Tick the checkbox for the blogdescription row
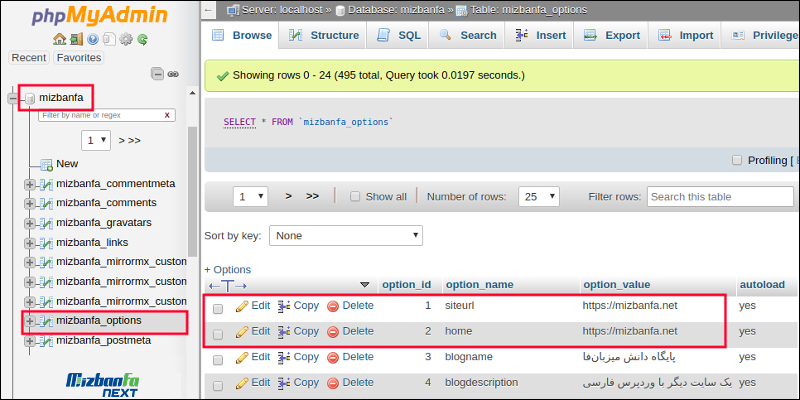 point(218,386)
